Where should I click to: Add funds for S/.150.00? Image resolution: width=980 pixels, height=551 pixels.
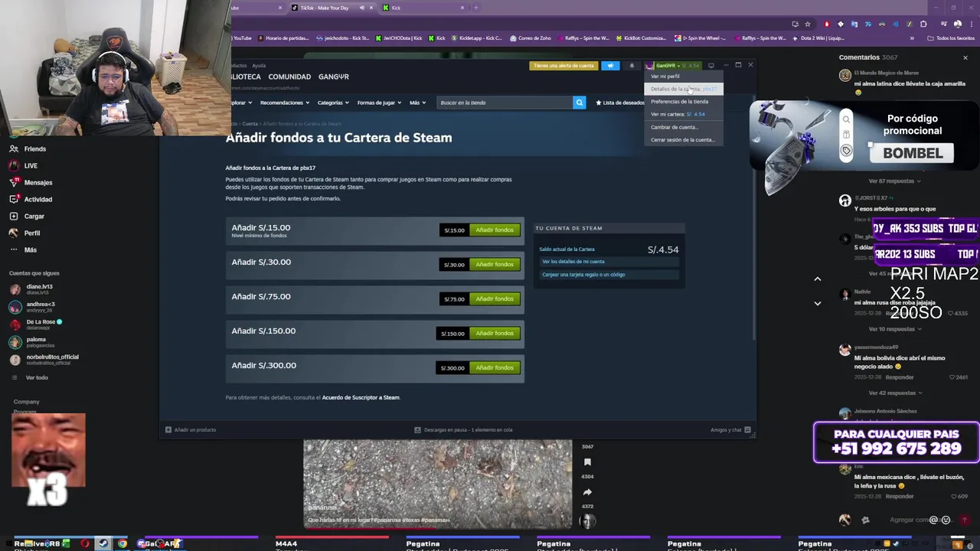tap(495, 334)
